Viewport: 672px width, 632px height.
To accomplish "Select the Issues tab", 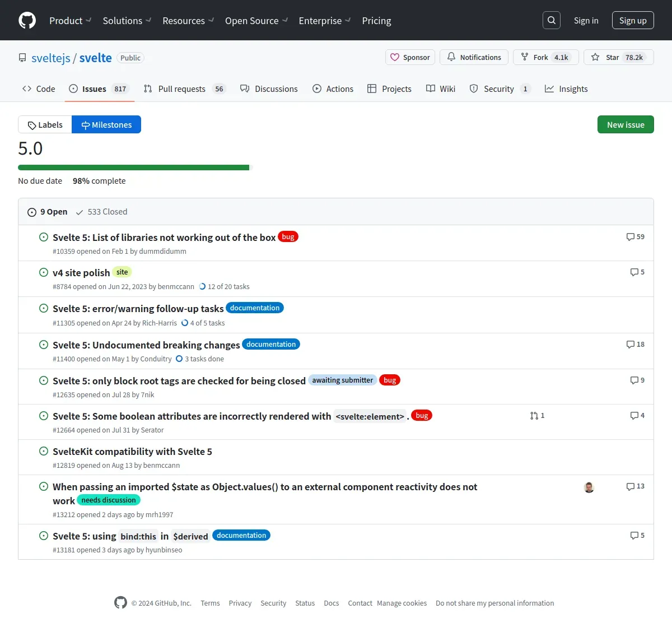I will 99,89.
